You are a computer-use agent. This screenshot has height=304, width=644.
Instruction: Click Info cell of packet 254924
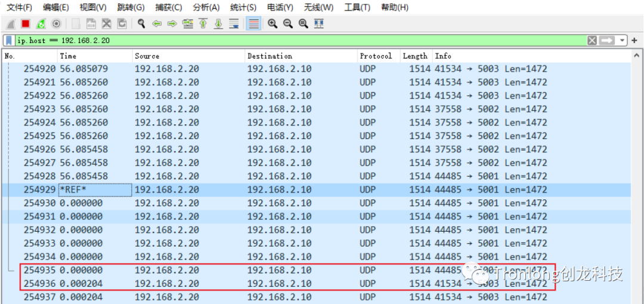click(x=491, y=122)
